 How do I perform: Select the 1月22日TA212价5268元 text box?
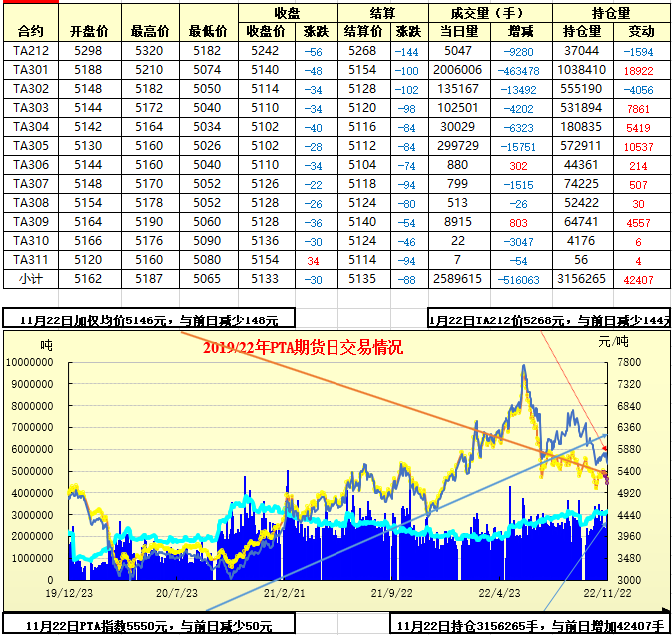coord(549,320)
